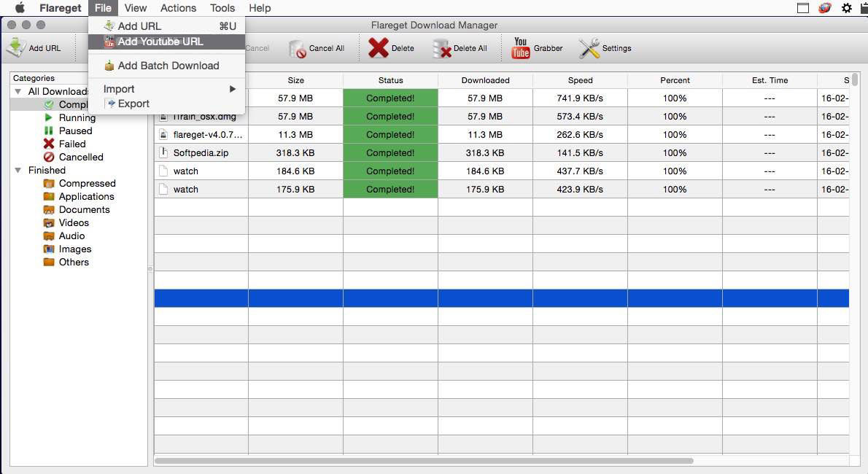Sort by the Speed column header
868x474 pixels.
(x=580, y=80)
